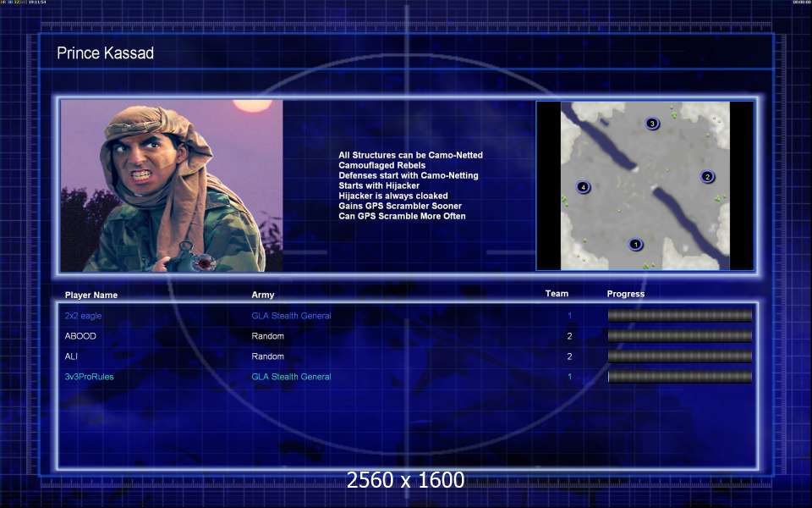Select player ABOOD in the list
This screenshot has height=508, width=812.
coord(80,336)
